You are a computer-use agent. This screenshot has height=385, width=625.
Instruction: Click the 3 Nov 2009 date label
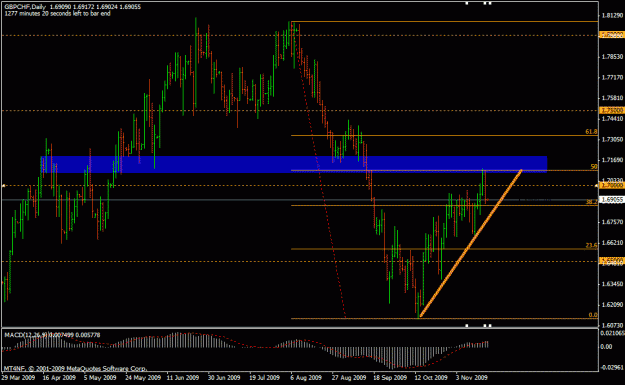click(471, 377)
